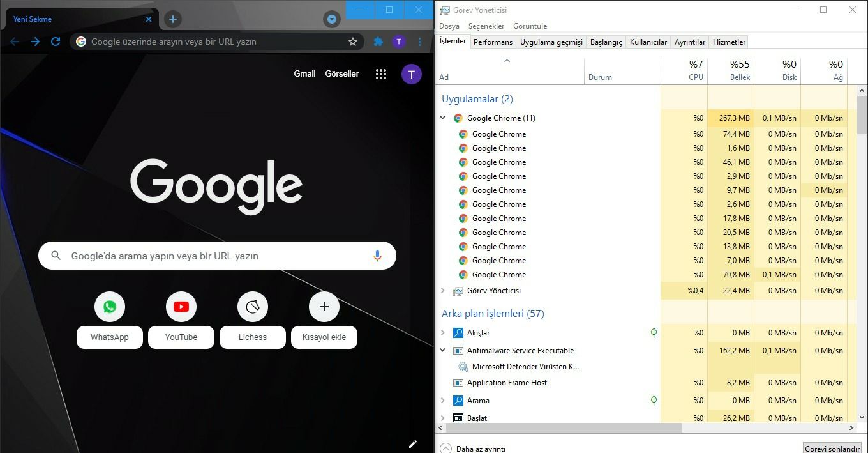Click the Görevi sonlandır button
The height and width of the screenshot is (453, 868).
pyautogui.click(x=832, y=449)
